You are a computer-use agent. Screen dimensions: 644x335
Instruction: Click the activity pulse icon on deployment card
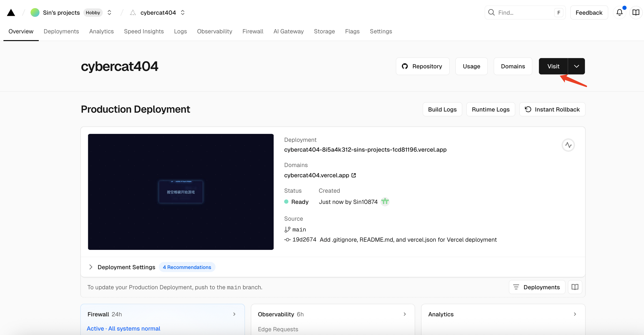[568, 145]
